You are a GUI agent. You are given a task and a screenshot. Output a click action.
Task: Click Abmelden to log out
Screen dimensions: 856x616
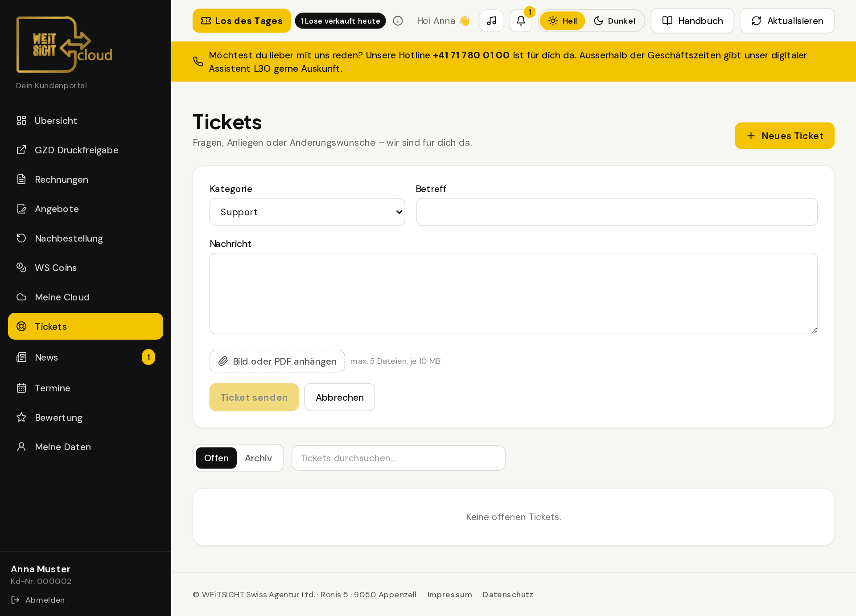[38, 600]
